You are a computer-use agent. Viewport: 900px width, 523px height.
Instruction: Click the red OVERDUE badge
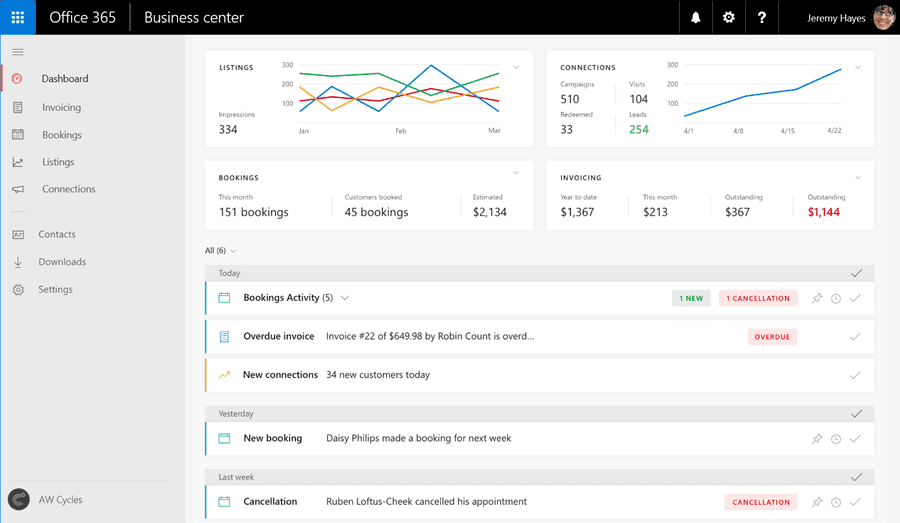(x=772, y=337)
